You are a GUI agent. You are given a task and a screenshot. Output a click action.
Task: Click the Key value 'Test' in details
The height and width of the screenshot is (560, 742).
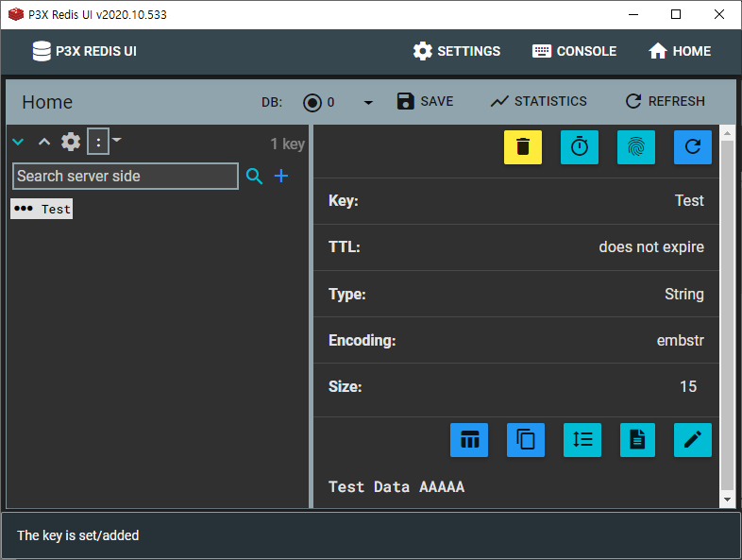tap(689, 201)
